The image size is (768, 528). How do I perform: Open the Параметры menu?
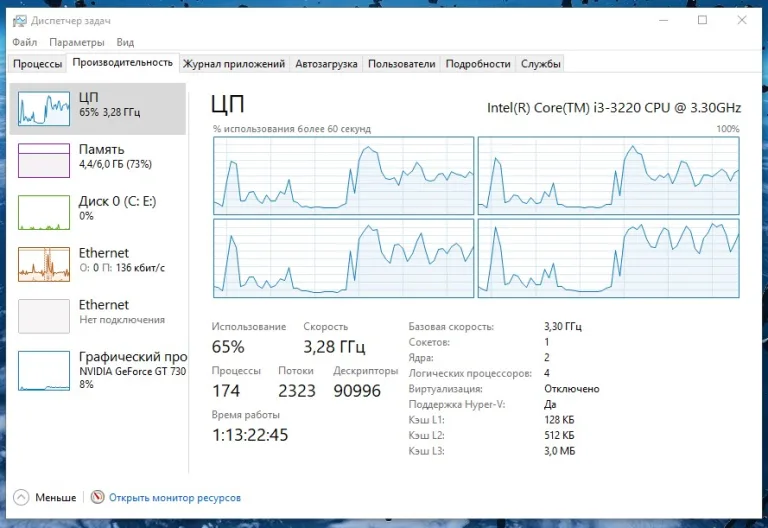pyautogui.click(x=77, y=42)
